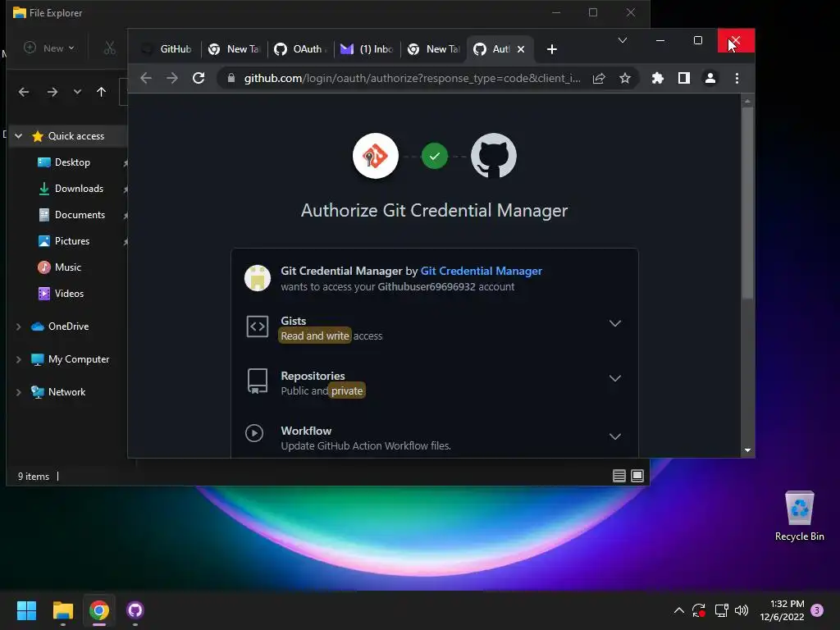Expand Network in File Explorer tree
The width and height of the screenshot is (840, 630).
pyautogui.click(x=19, y=392)
